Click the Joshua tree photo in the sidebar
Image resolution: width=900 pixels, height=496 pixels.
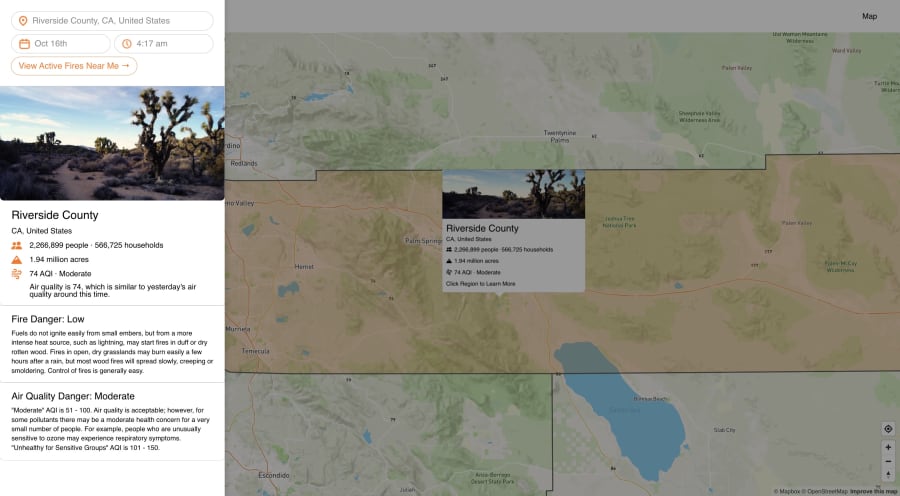coord(112,143)
